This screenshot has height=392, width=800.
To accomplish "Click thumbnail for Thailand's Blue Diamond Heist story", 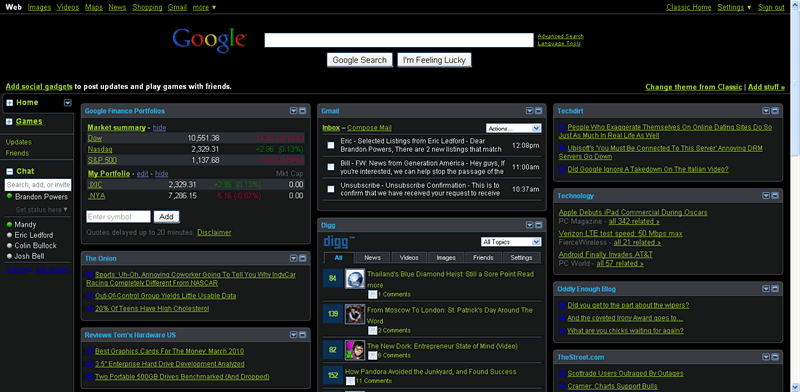I will (355, 279).
